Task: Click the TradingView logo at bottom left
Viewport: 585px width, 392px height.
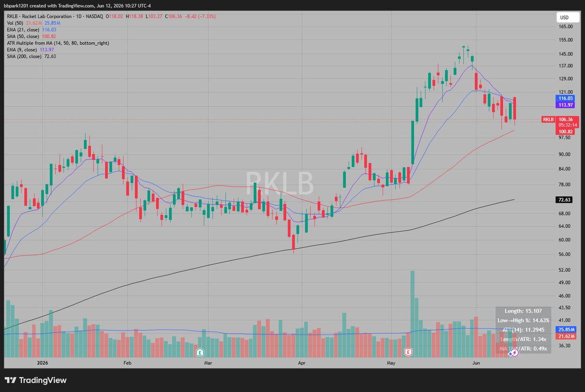Action: (36, 380)
